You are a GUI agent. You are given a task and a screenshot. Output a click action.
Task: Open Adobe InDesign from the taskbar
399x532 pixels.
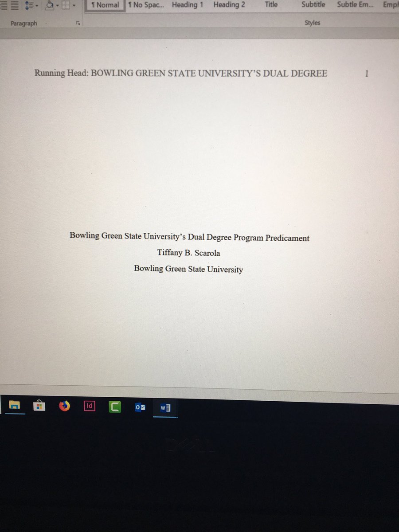[x=90, y=405]
